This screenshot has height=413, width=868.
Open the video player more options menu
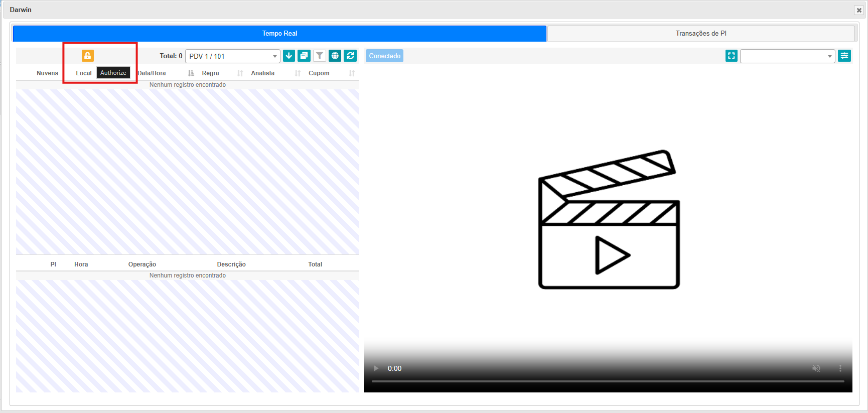pyautogui.click(x=840, y=368)
